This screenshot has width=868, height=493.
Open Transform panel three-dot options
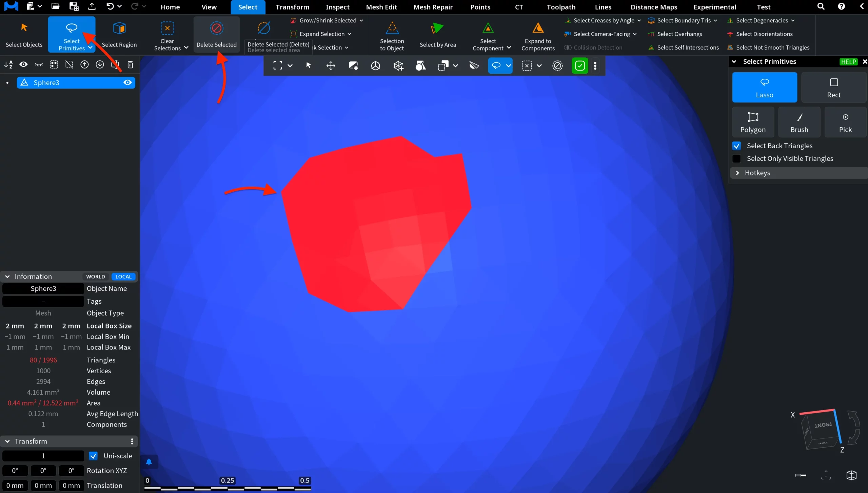(132, 441)
